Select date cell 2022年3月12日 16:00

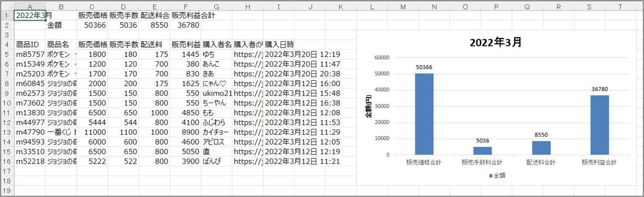point(302,83)
